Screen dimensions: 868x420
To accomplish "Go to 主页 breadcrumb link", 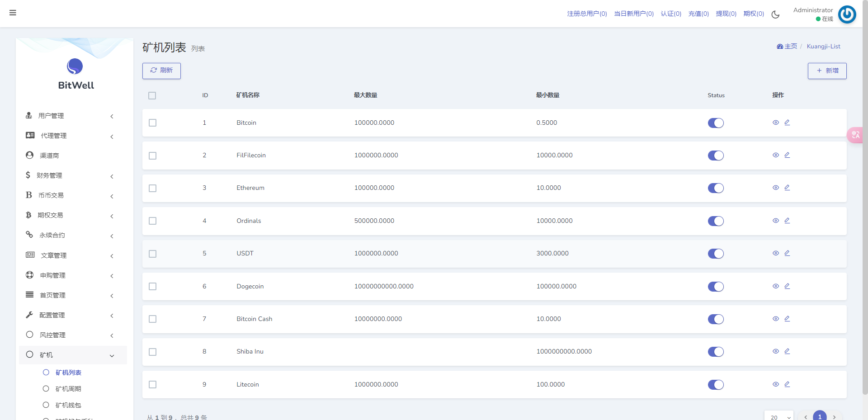I will point(787,47).
